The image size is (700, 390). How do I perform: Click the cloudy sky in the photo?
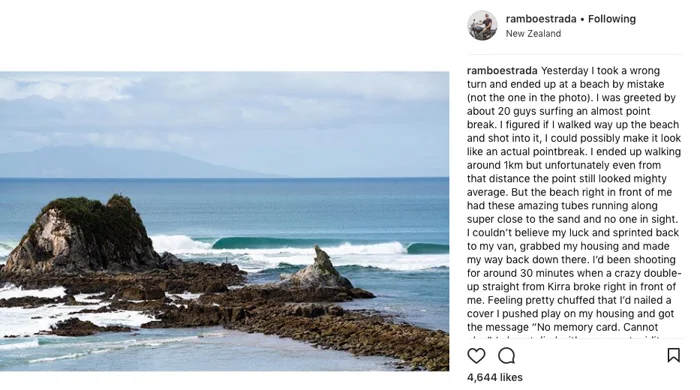pyautogui.click(x=224, y=112)
